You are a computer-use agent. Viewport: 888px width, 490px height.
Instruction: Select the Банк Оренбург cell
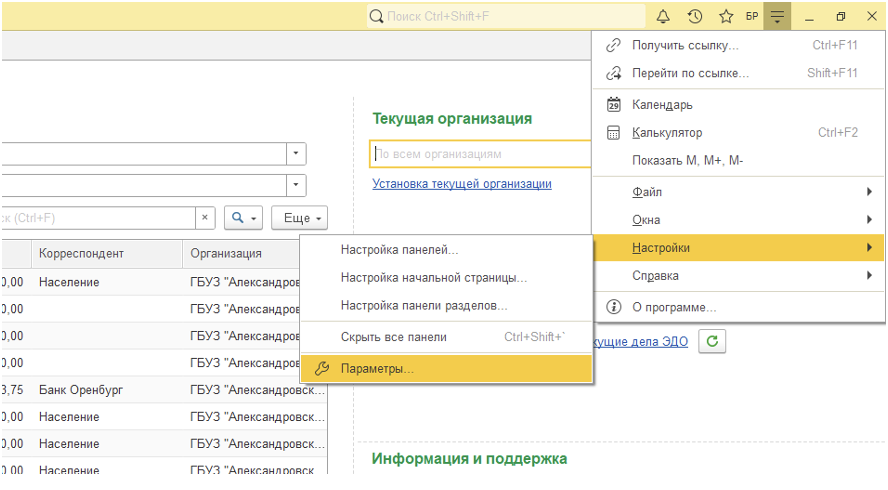[107, 390]
